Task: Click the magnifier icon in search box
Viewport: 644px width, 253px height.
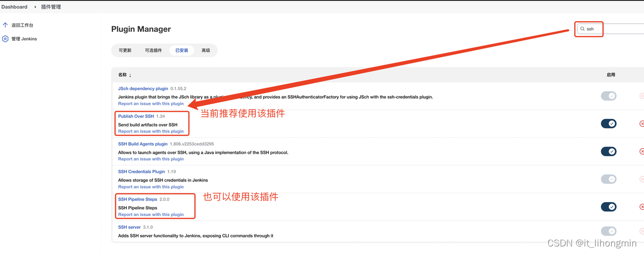Action: pyautogui.click(x=583, y=29)
